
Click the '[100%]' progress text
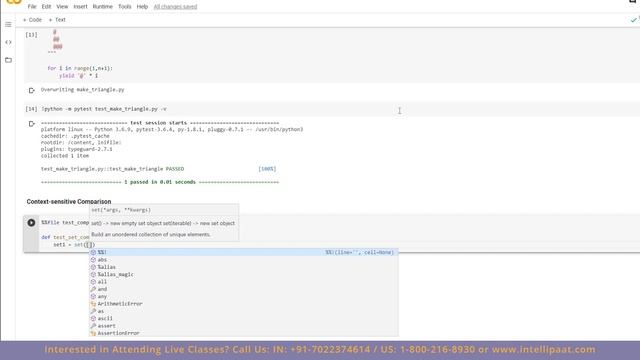[267, 169]
